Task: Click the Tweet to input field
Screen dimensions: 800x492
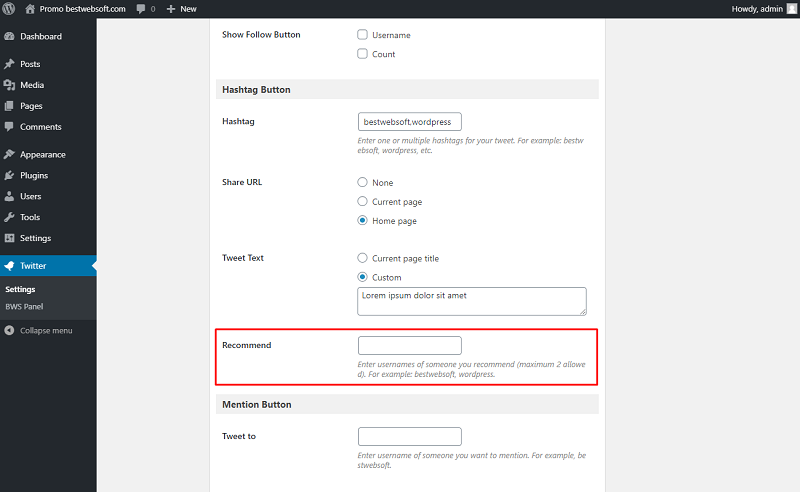Action: [410, 436]
